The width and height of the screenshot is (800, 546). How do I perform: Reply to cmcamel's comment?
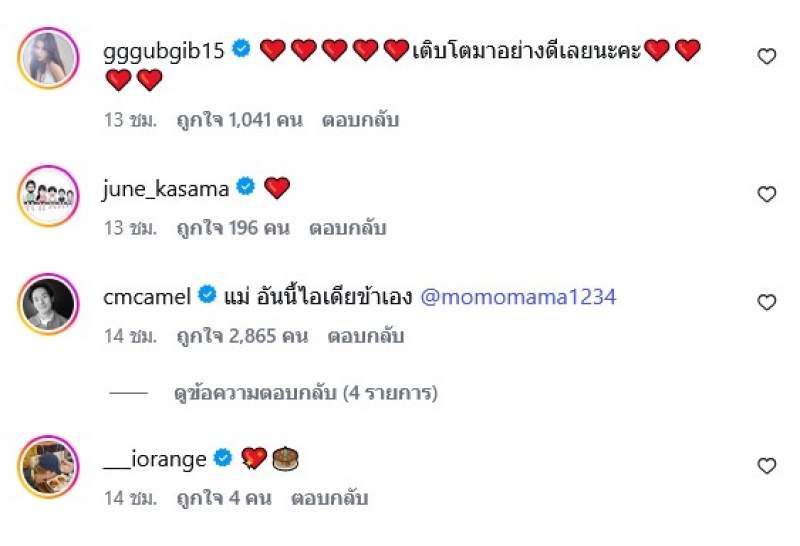[365, 337]
